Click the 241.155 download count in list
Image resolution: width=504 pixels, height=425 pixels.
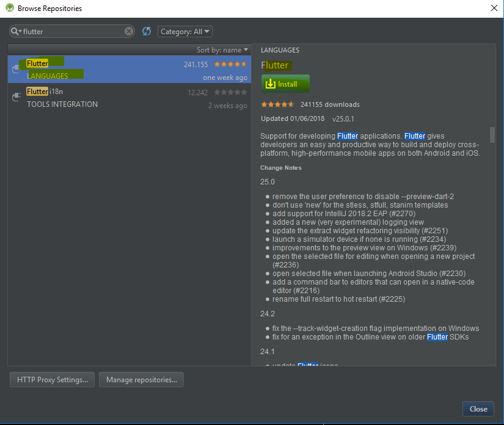[x=195, y=64]
